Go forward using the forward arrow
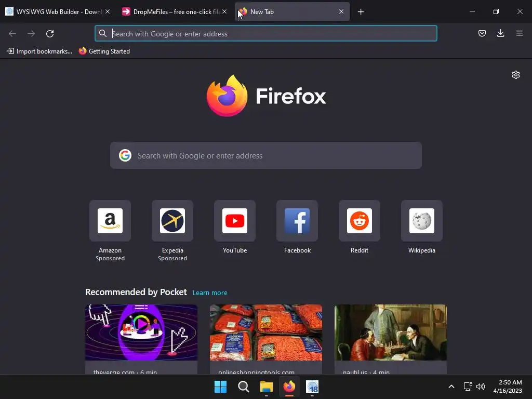Screen dimensions: 532x399 (x=31, y=34)
